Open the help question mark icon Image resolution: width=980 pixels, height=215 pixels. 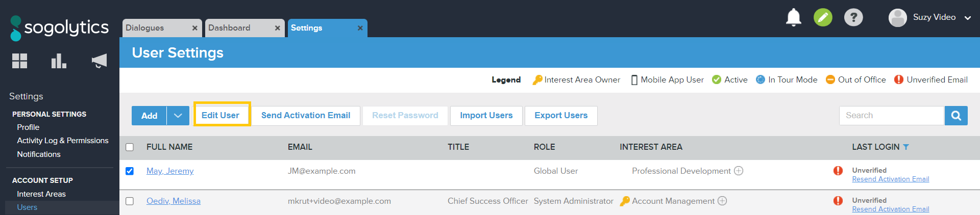pyautogui.click(x=853, y=17)
